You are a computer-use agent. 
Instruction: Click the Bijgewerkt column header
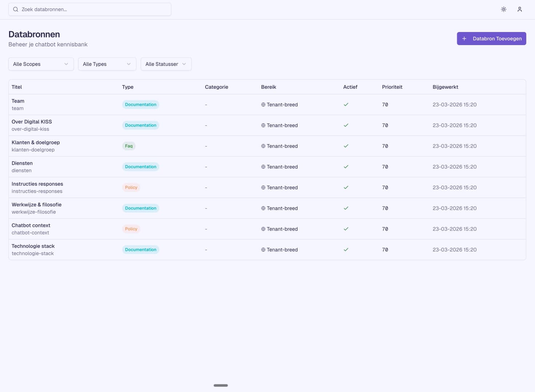pos(445,87)
